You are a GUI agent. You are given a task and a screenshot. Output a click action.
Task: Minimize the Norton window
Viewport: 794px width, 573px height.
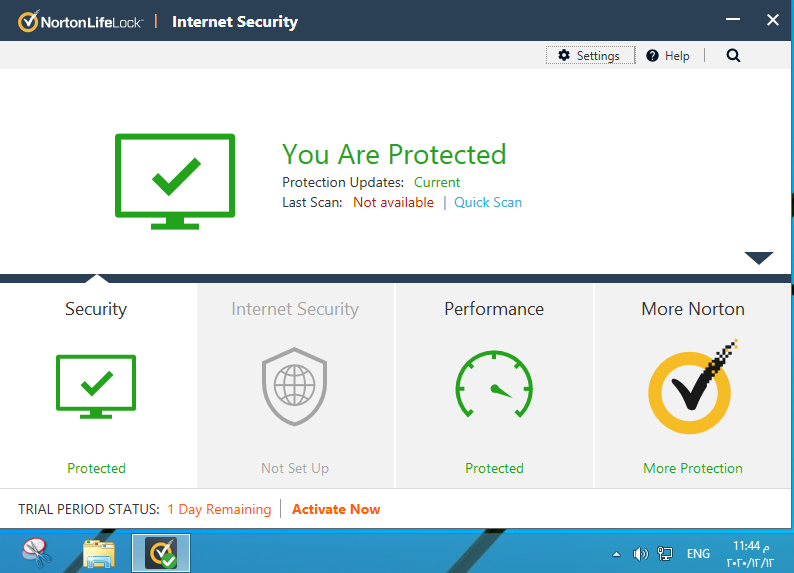click(733, 19)
